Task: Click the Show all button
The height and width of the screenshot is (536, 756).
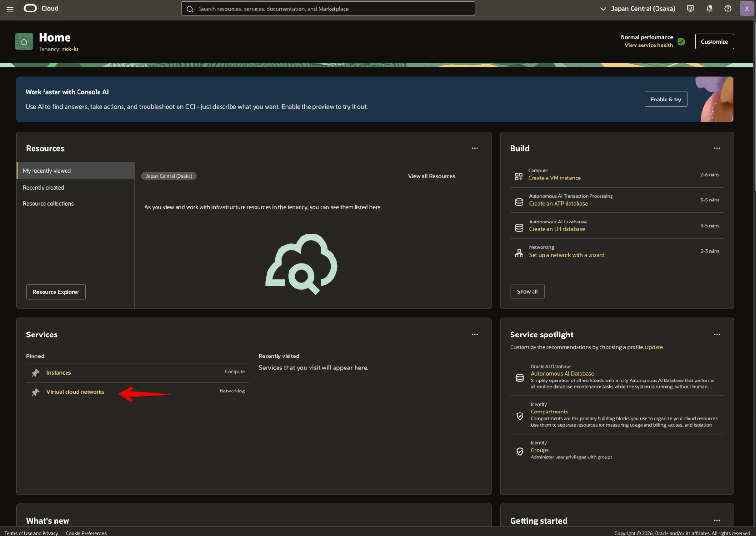Action: tap(527, 291)
